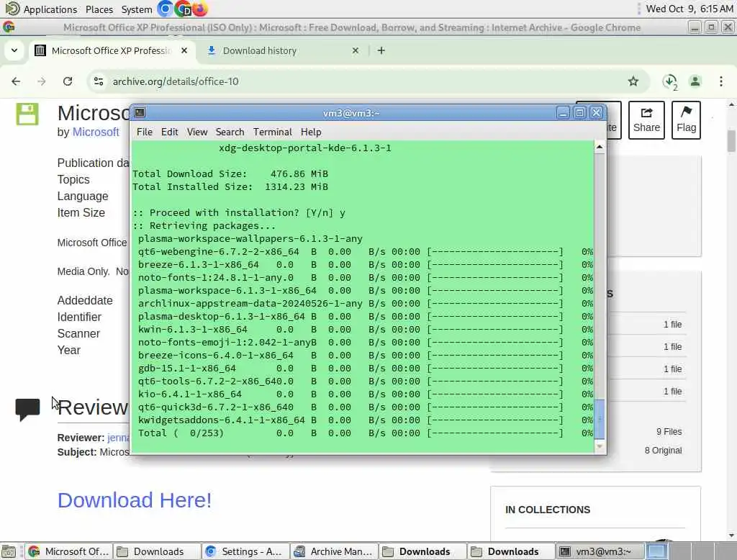
Task: Click the IN COLLECTIONS heading
Action: click(x=548, y=510)
